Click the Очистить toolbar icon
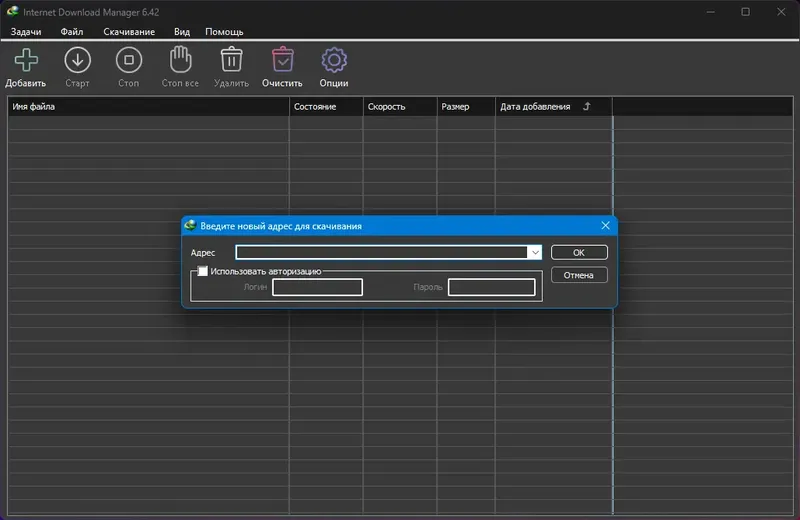Screen dimensions: 800x520 (x=283, y=59)
